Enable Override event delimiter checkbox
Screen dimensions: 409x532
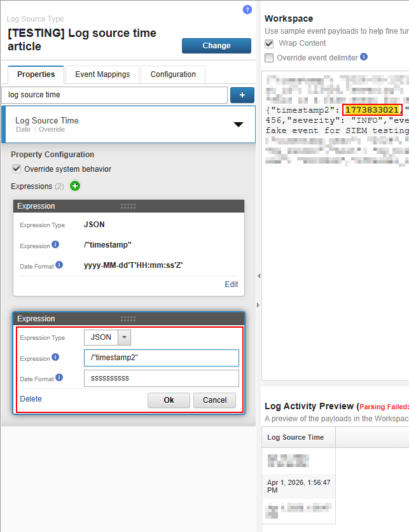coord(269,58)
